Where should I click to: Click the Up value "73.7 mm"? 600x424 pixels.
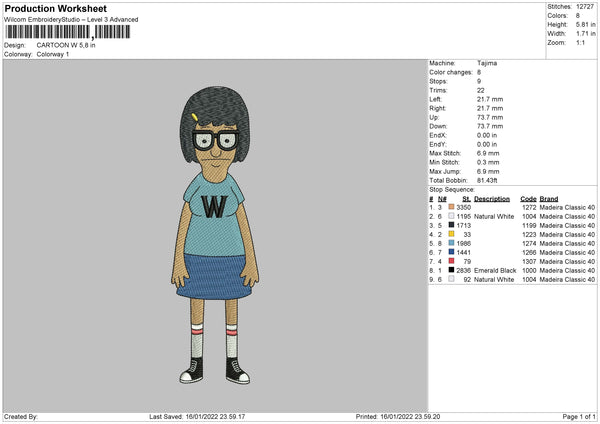pyautogui.click(x=490, y=117)
